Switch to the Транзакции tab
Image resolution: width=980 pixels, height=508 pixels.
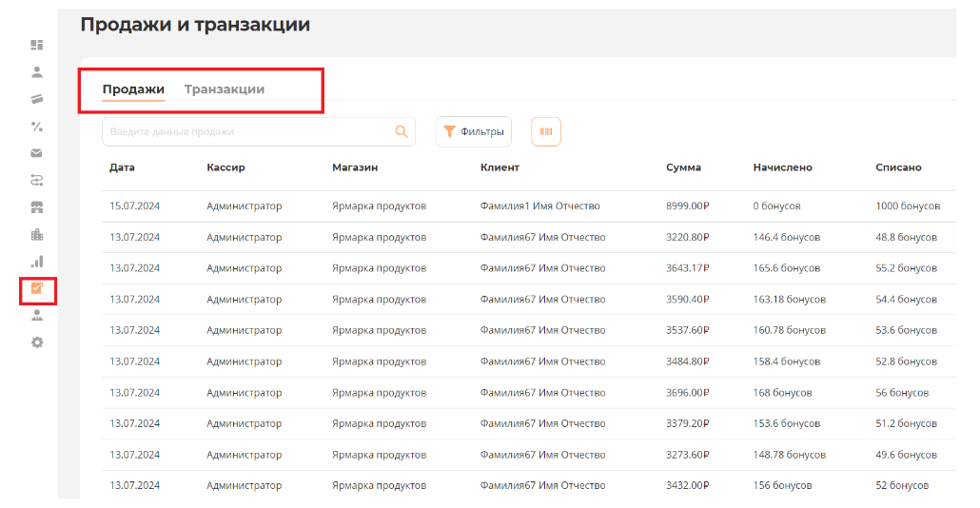225,89
